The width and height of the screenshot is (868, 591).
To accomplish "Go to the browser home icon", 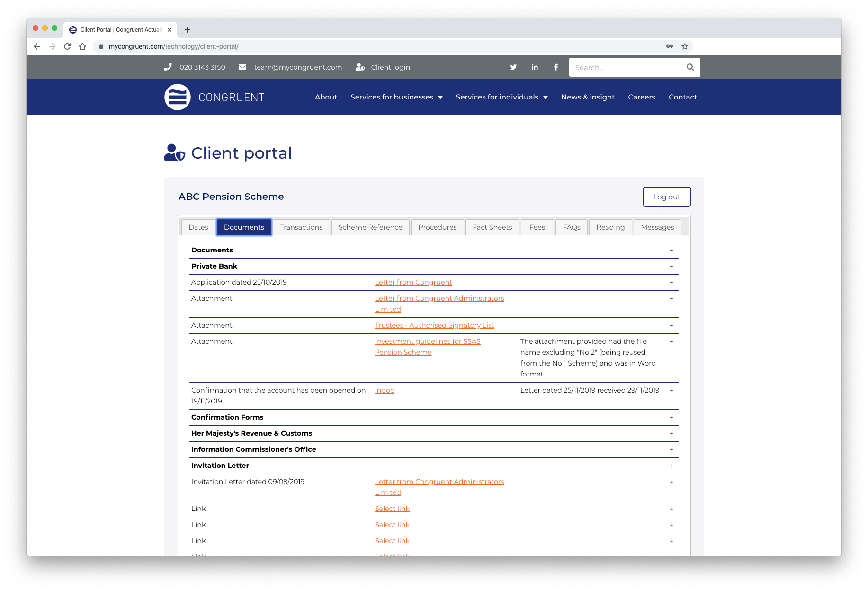I will (x=82, y=46).
